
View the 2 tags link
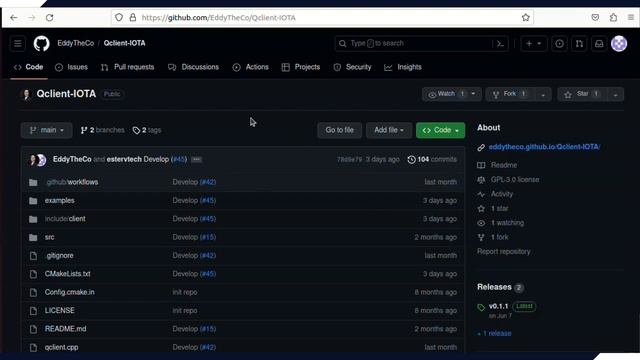coord(147,130)
